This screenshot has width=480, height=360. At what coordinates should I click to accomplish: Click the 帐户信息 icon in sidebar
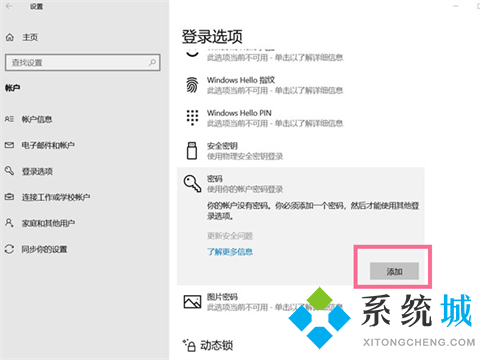pyautogui.click(x=9, y=119)
